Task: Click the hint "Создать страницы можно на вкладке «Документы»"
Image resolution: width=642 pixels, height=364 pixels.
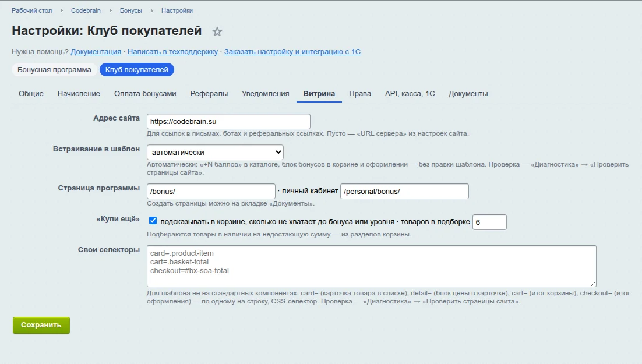Action: coord(231,203)
